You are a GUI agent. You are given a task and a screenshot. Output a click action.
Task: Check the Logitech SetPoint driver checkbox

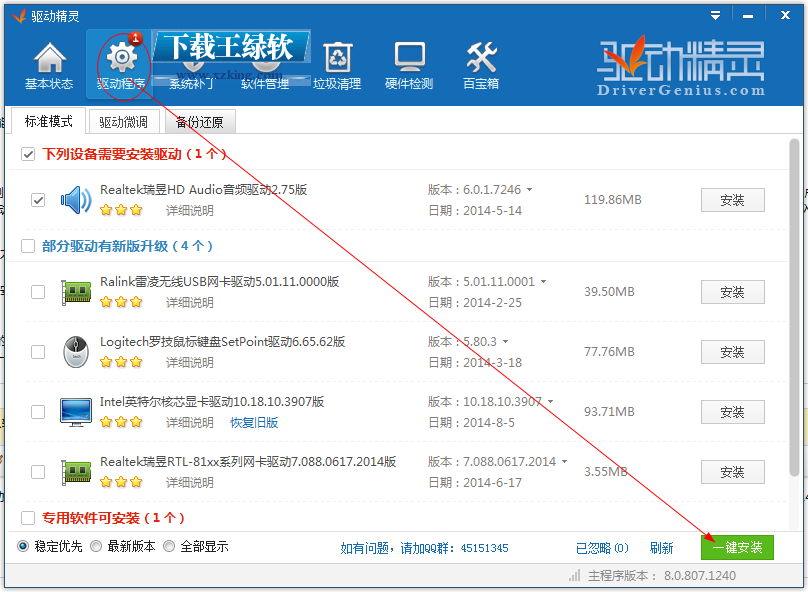pyautogui.click(x=38, y=352)
